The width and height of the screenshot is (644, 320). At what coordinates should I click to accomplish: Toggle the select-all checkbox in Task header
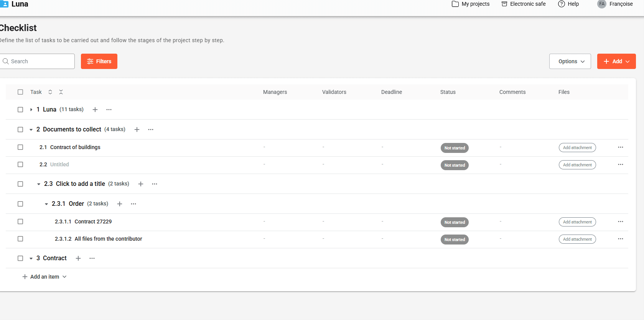pos(20,92)
